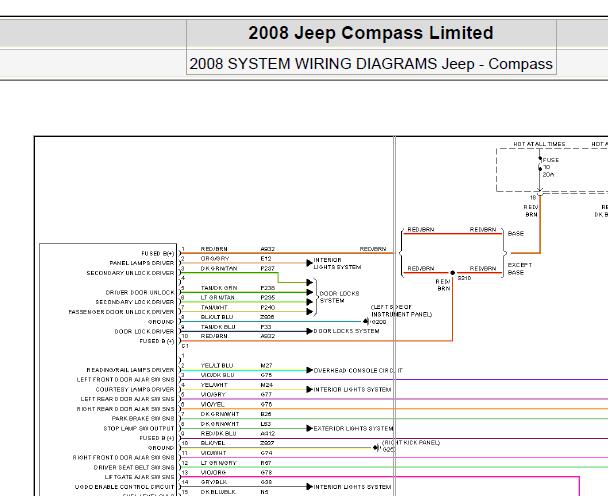608x496 pixels.
Task: Click '2008 SYSTEM WIRING DIAGRAMS Jeep - Compass' subtitle
Action: click(x=371, y=64)
